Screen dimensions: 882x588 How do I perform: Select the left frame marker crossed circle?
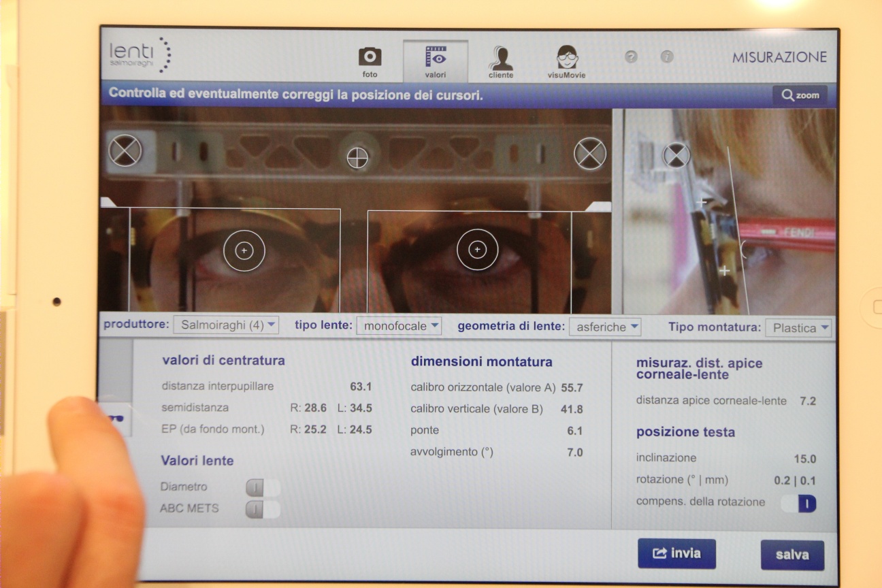[x=125, y=151]
